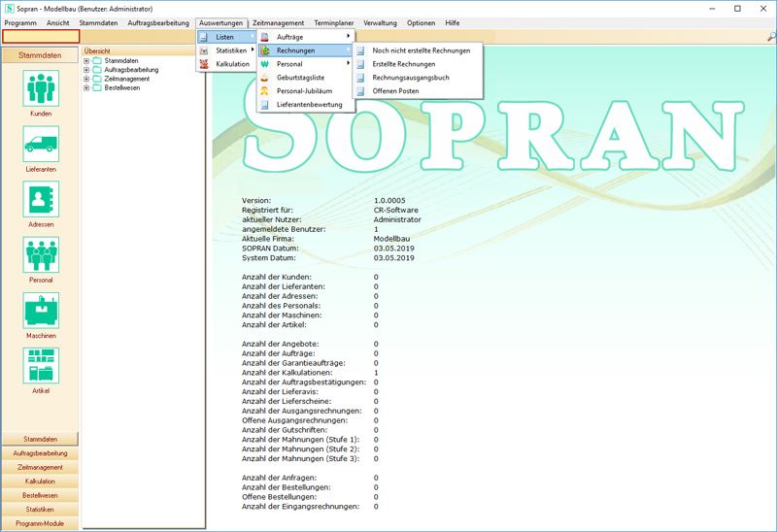Open the Statistiken submenu arrow
777x532 pixels.
click(x=253, y=50)
